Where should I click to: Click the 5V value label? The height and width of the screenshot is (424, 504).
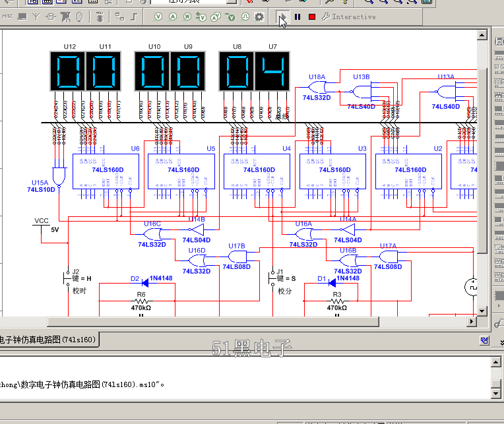click(x=55, y=229)
